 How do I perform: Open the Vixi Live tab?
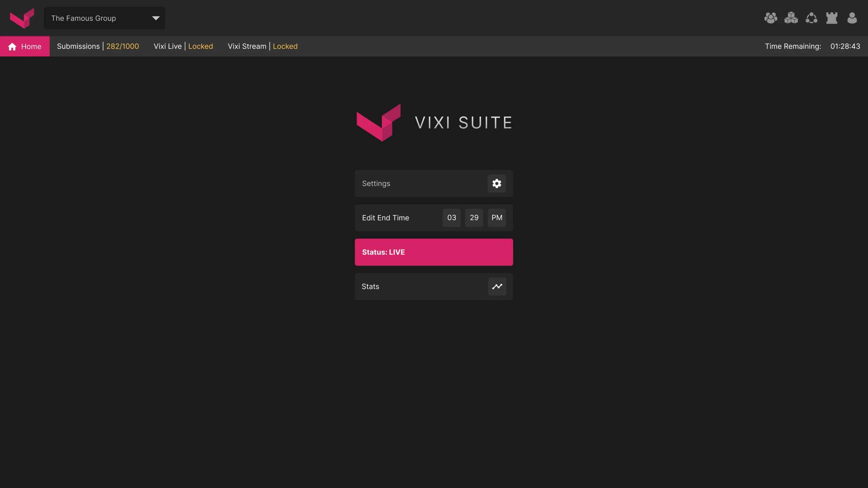(x=183, y=46)
